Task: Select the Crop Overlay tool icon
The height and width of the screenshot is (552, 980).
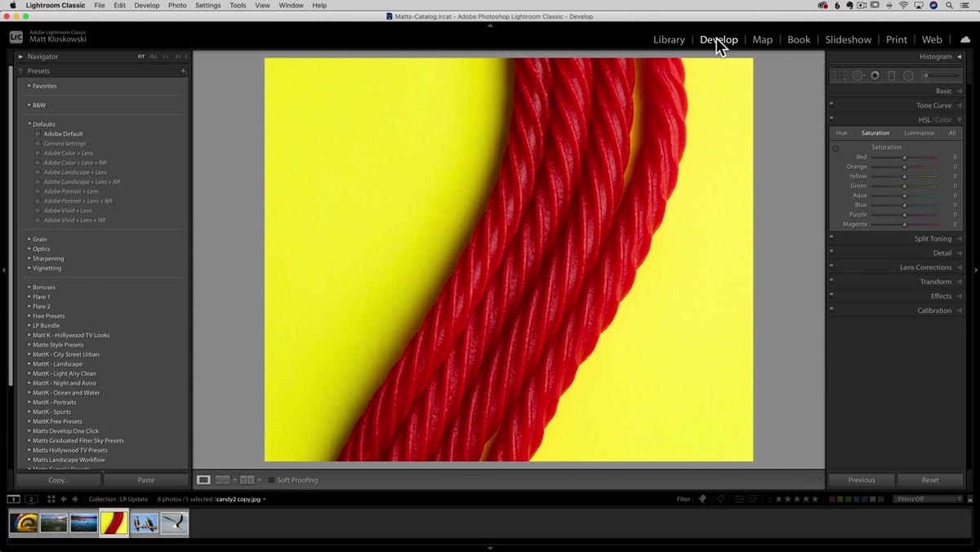Action: 840,76
